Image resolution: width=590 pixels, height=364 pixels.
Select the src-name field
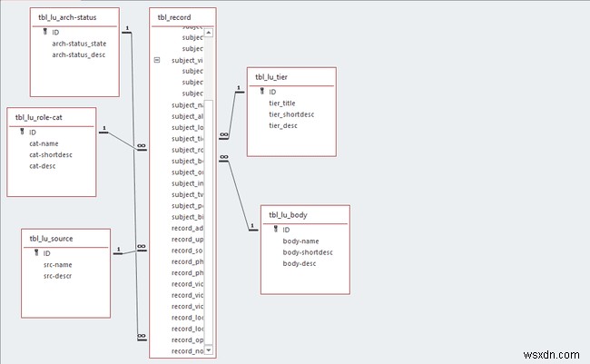(57, 265)
